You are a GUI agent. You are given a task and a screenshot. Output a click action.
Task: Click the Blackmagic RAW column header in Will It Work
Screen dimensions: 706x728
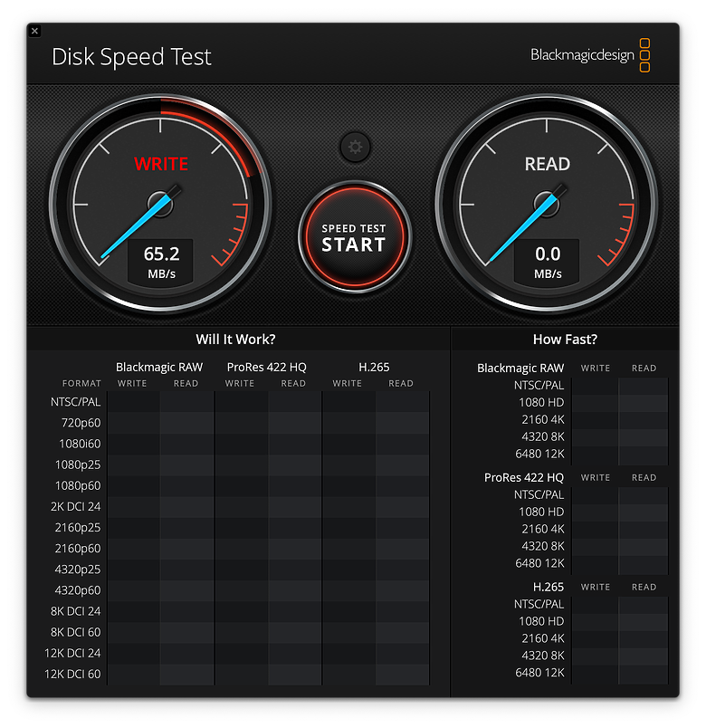159,368
